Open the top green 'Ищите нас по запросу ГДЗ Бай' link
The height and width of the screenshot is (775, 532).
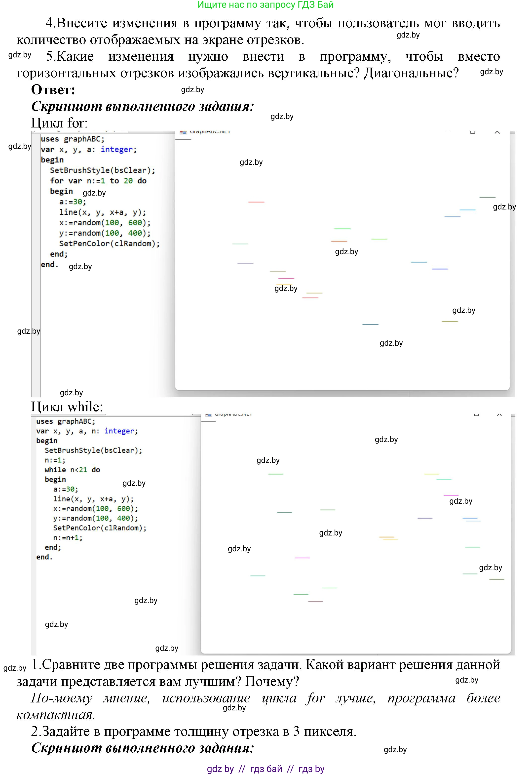pyautogui.click(x=265, y=5)
